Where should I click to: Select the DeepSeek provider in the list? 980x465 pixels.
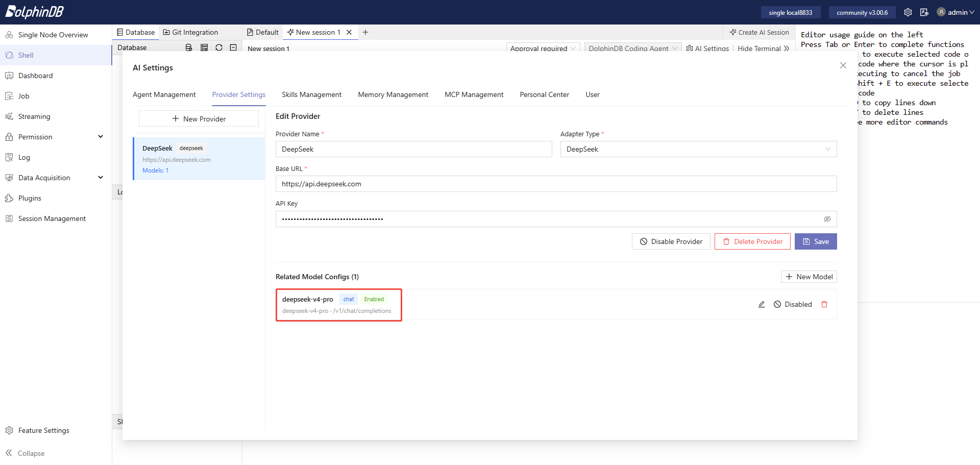(199, 159)
